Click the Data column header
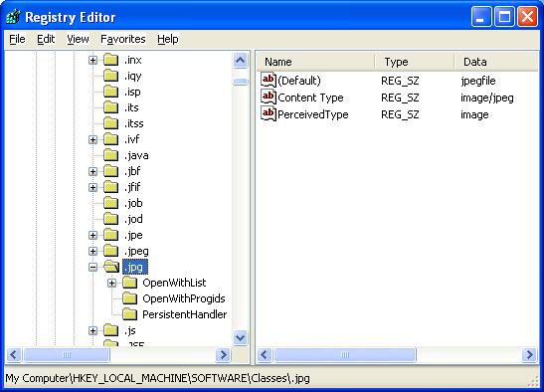Screen dimensions: 544x392 point(496,62)
